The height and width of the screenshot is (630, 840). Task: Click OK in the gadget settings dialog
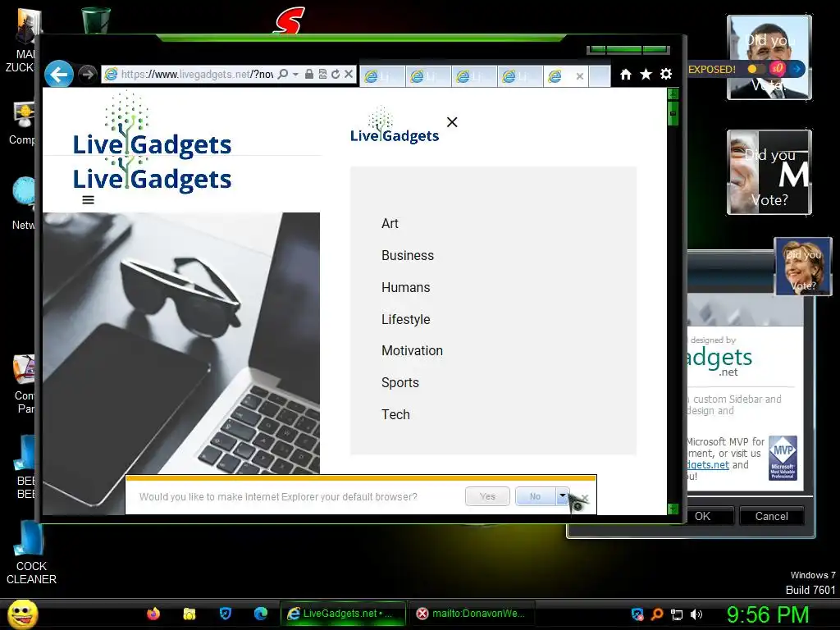(705, 517)
